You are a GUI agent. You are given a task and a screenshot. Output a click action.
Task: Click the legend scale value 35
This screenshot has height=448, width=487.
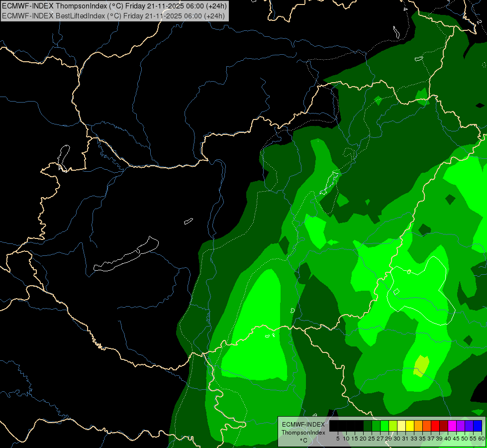(422, 439)
